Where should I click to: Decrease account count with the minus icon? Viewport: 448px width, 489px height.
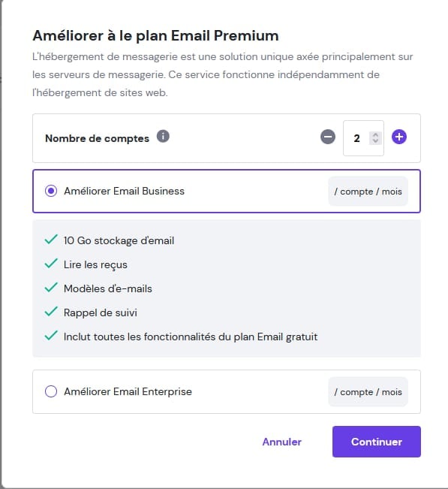pos(328,137)
